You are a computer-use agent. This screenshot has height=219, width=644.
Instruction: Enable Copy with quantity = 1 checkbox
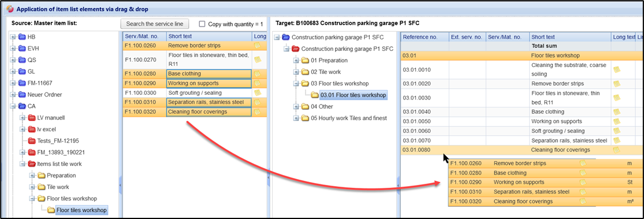(x=202, y=24)
